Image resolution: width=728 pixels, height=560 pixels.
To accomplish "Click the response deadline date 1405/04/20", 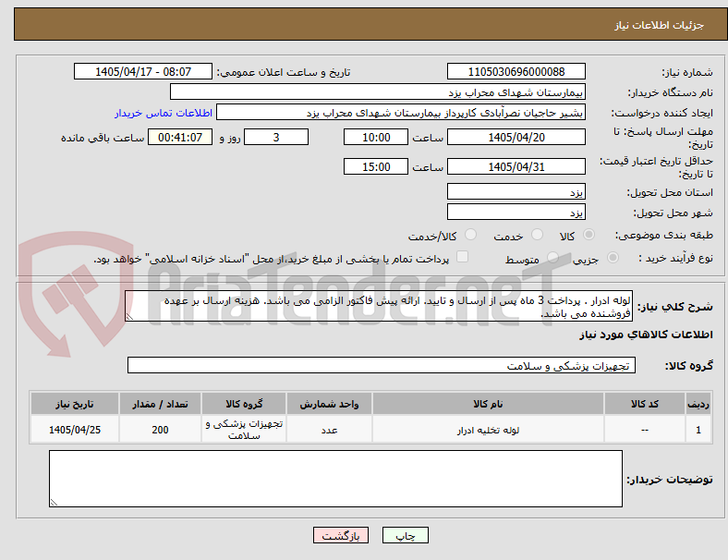I will [516, 138].
